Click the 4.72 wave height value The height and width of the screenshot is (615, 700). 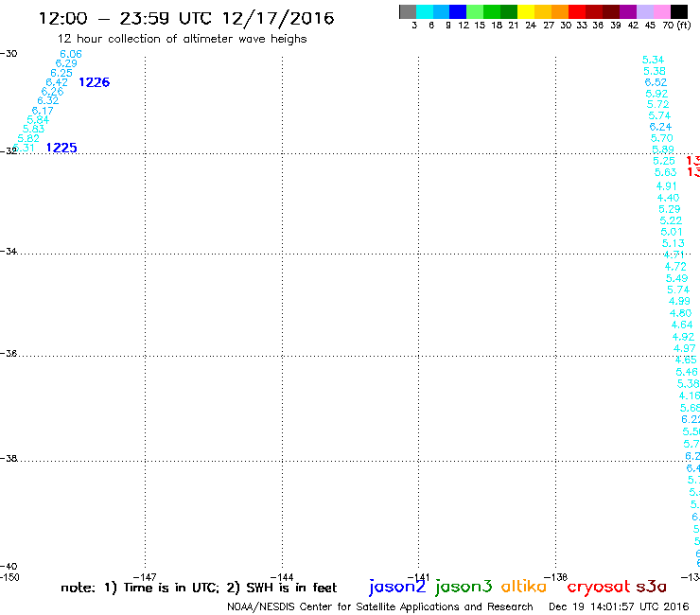tap(675, 267)
